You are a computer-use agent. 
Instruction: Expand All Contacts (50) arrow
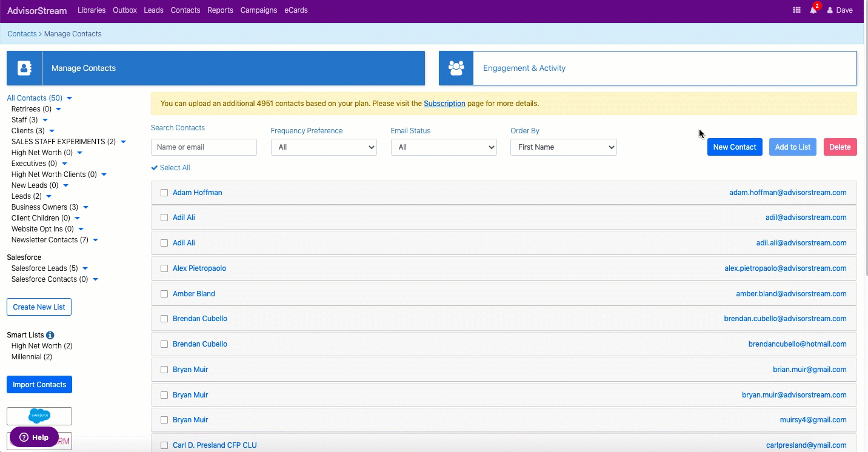click(69, 98)
